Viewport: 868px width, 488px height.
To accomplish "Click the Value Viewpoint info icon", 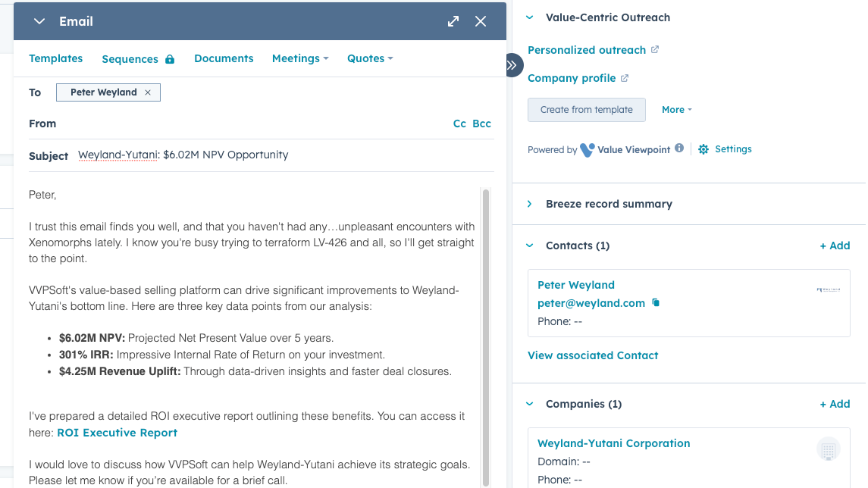I will (679, 149).
